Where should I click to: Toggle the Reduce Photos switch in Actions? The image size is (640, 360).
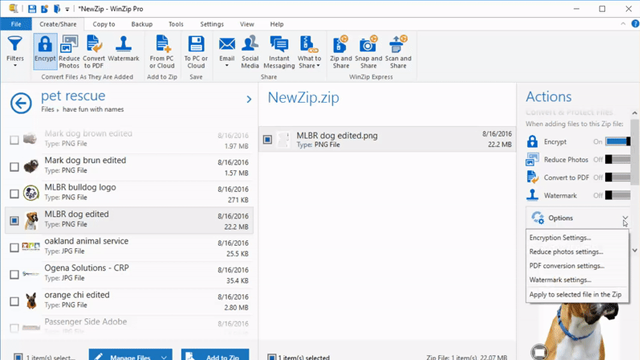(618, 160)
